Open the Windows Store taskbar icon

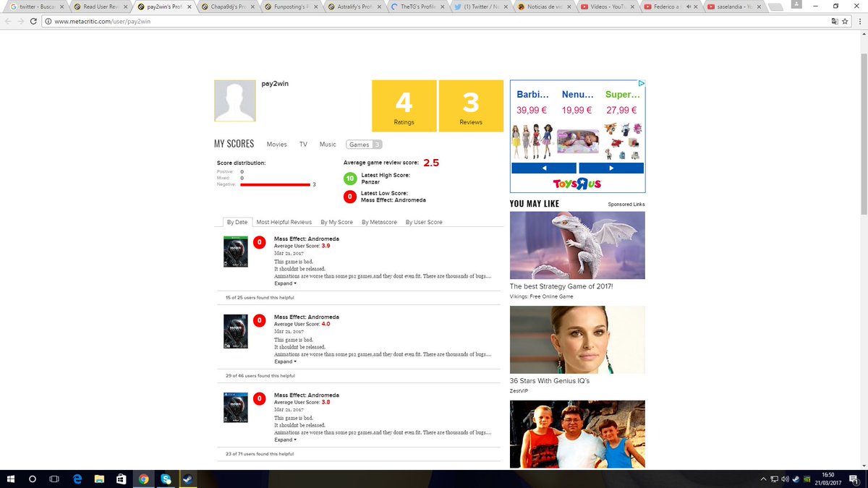point(122,479)
